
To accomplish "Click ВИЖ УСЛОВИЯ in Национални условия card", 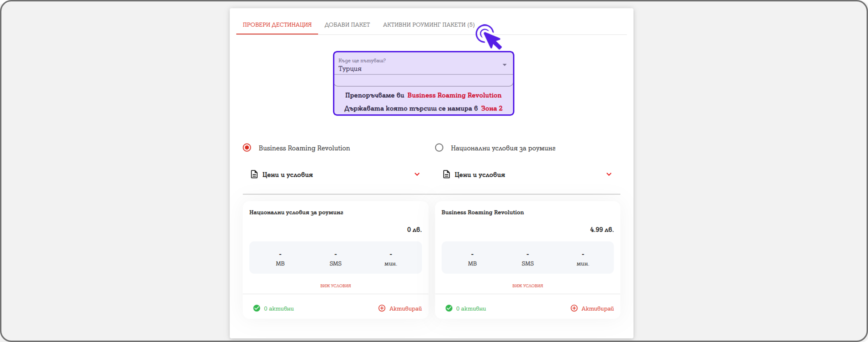I will coord(335,286).
